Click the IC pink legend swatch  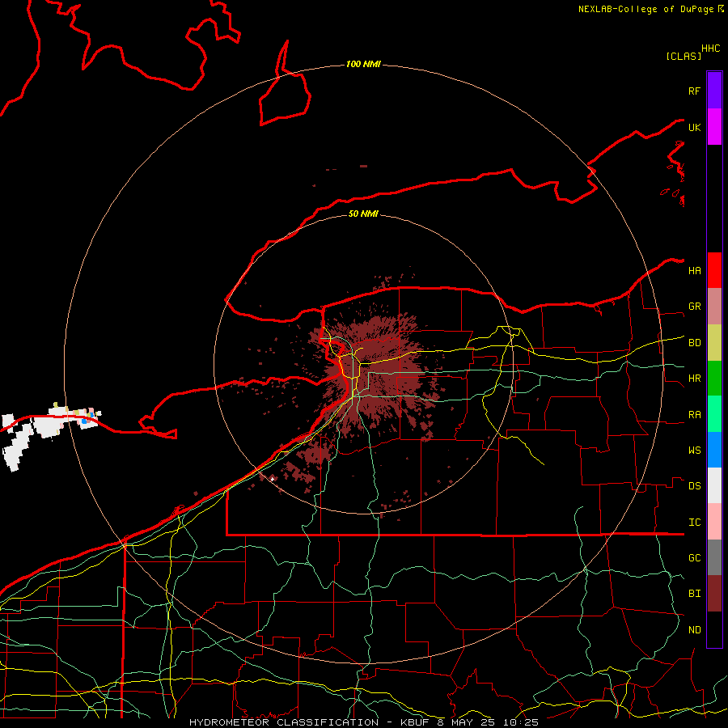(714, 522)
